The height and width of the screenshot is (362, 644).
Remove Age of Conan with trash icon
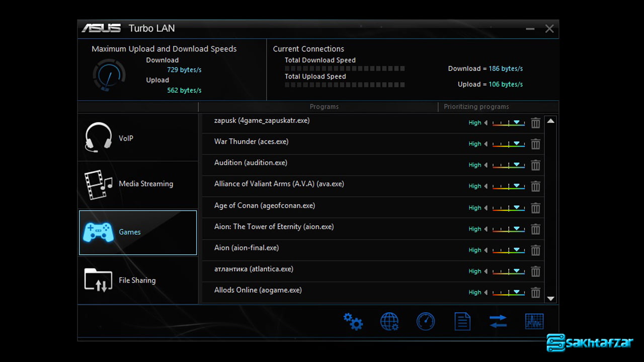click(535, 208)
